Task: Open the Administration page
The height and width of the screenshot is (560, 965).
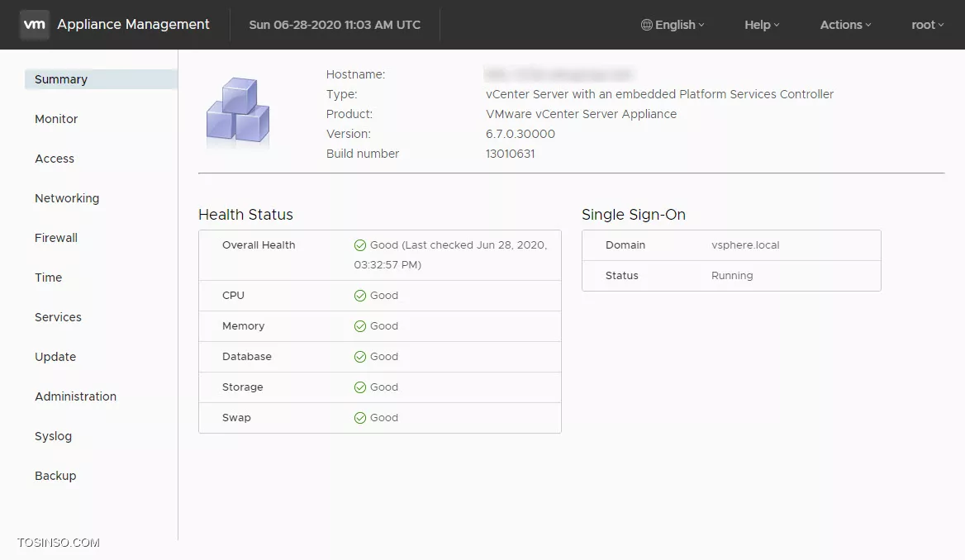Action: [75, 396]
